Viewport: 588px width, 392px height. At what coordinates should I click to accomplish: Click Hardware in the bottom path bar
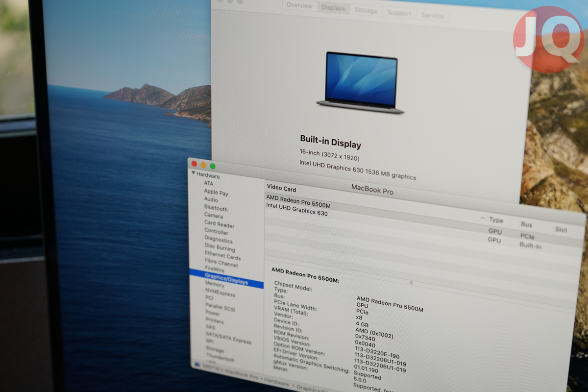tap(277, 383)
